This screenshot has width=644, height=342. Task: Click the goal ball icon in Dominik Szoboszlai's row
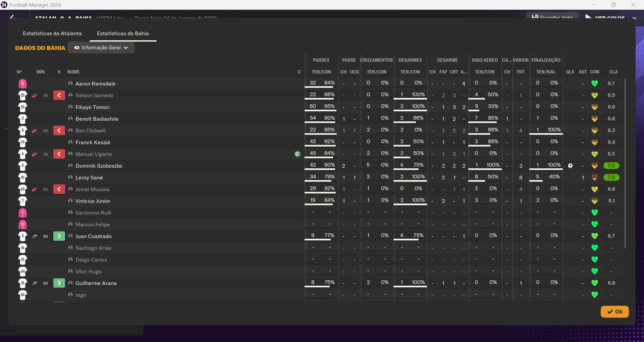point(570,166)
